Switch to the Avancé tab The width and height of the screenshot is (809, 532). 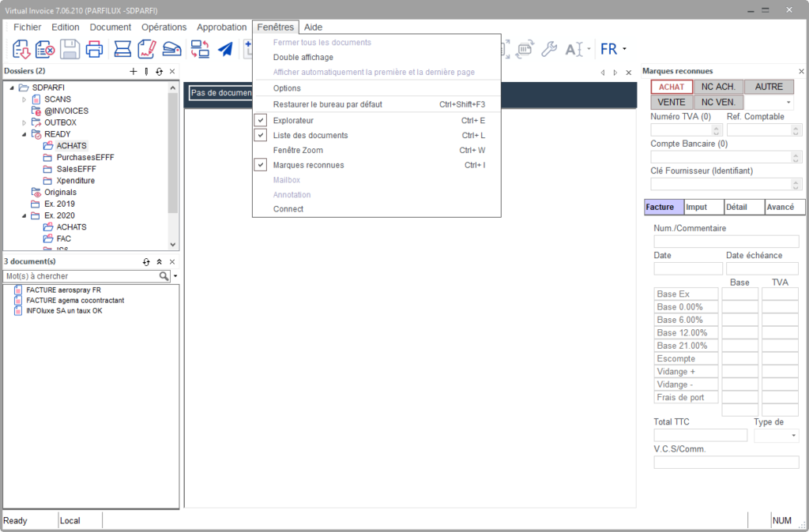[785, 208]
